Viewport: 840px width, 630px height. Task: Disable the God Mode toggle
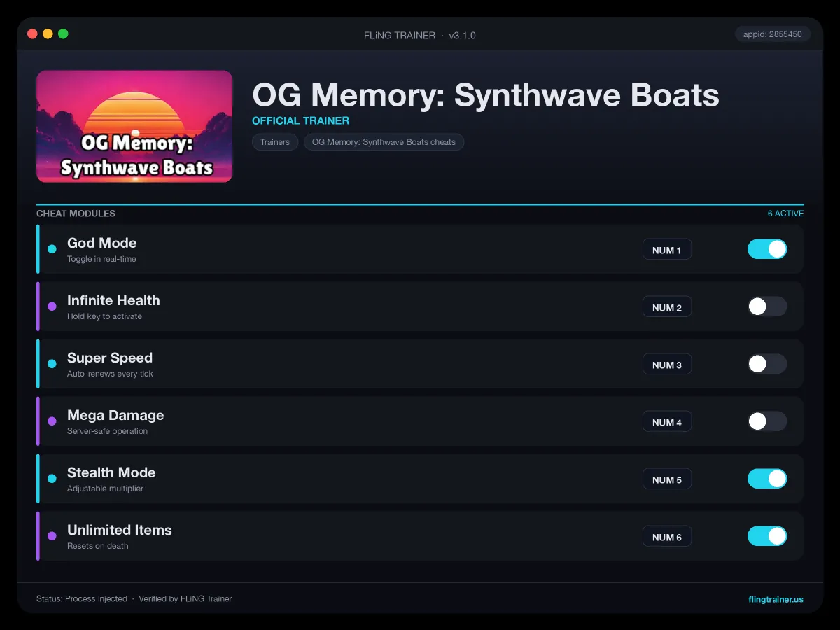(767, 249)
